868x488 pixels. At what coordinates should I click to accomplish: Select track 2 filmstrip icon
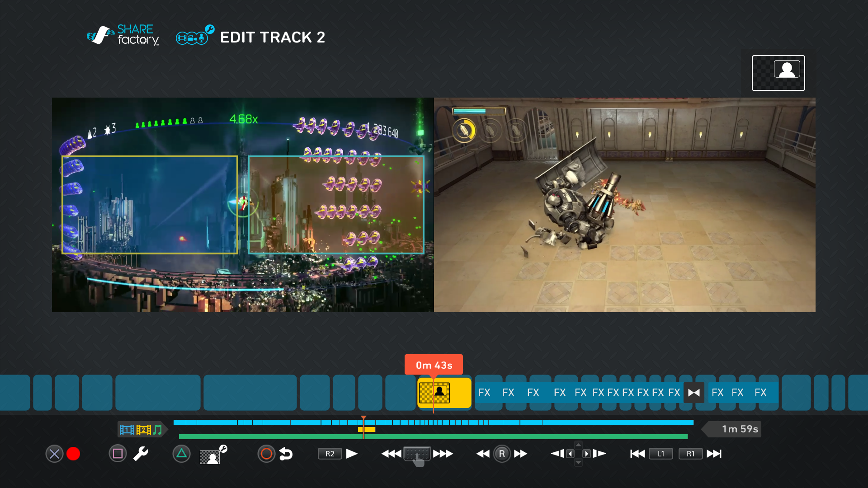pos(143,429)
